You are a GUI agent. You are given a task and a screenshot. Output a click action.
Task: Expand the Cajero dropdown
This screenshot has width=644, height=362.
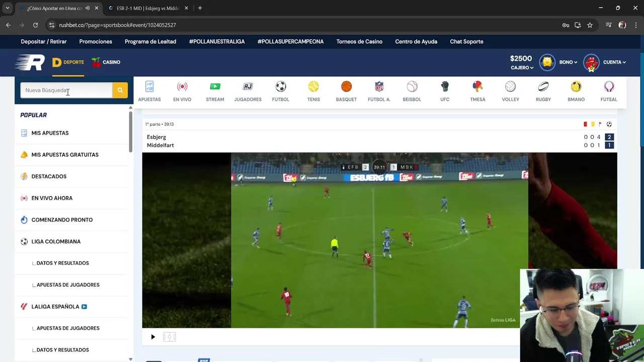pyautogui.click(x=522, y=68)
